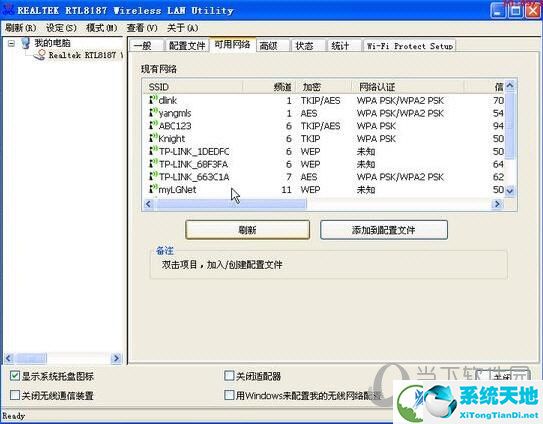Screen dimensions: 543x424
Task: Open the 查看(V) menu
Action: coord(142,28)
